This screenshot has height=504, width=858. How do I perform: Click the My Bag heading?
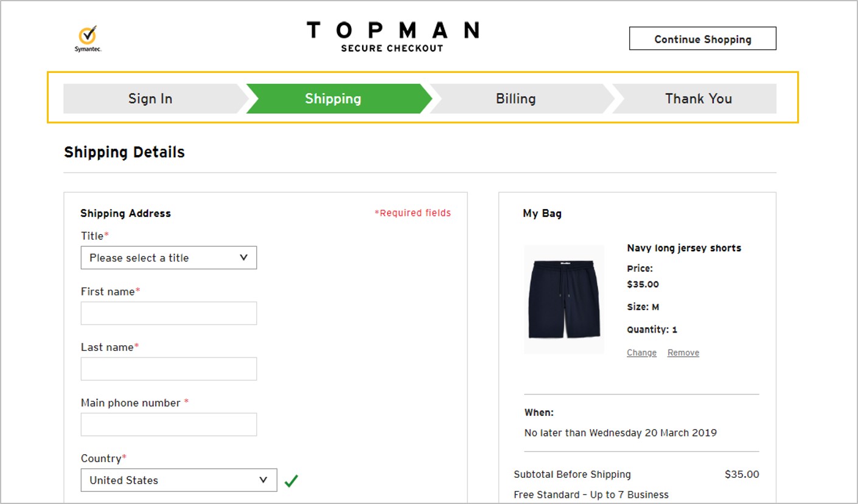click(542, 213)
